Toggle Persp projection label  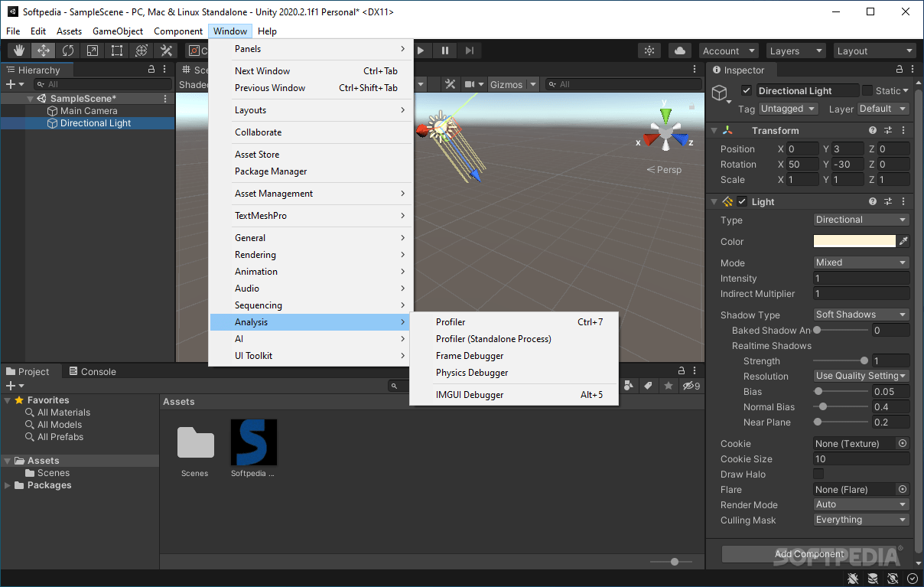pyautogui.click(x=664, y=169)
